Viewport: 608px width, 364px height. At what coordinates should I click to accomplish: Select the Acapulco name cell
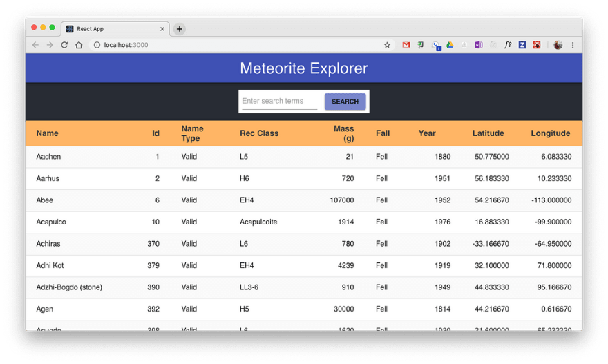pos(51,222)
